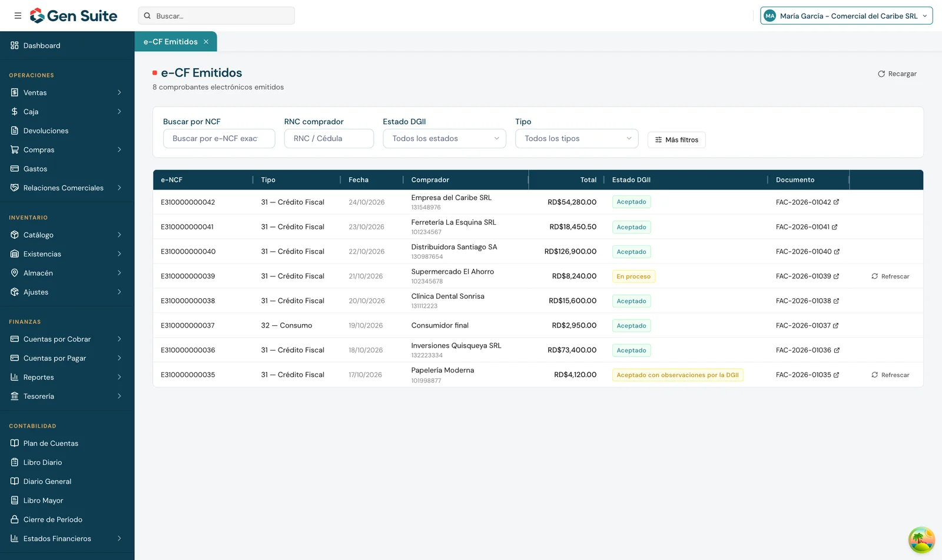Click Refrescar for E310000000039

coord(890,276)
